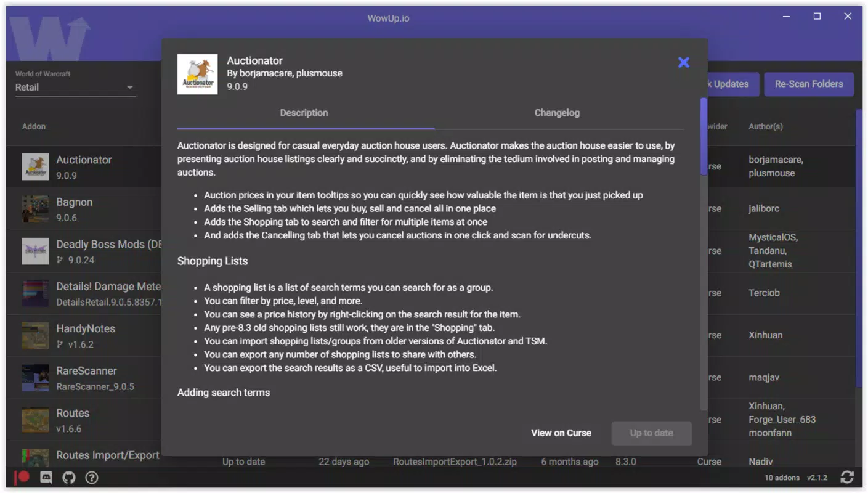
Task: Click the HandyNotes addon name
Action: pyautogui.click(x=86, y=329)
